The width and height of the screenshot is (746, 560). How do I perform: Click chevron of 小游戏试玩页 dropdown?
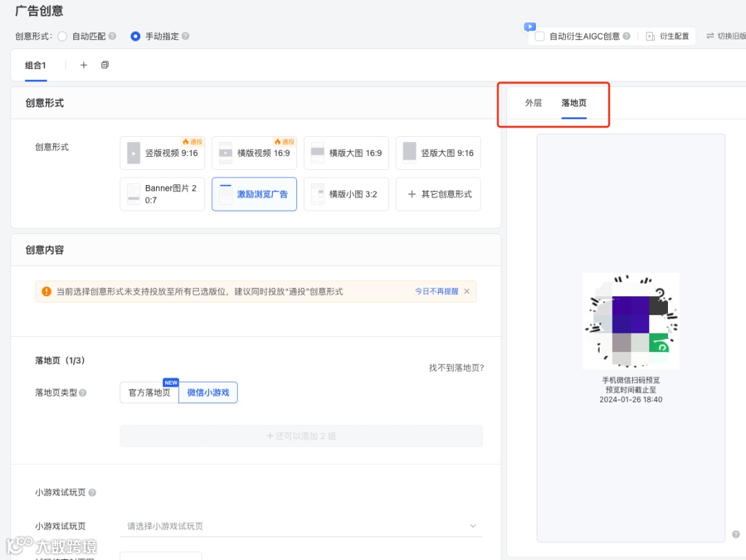tap(473, 525)
